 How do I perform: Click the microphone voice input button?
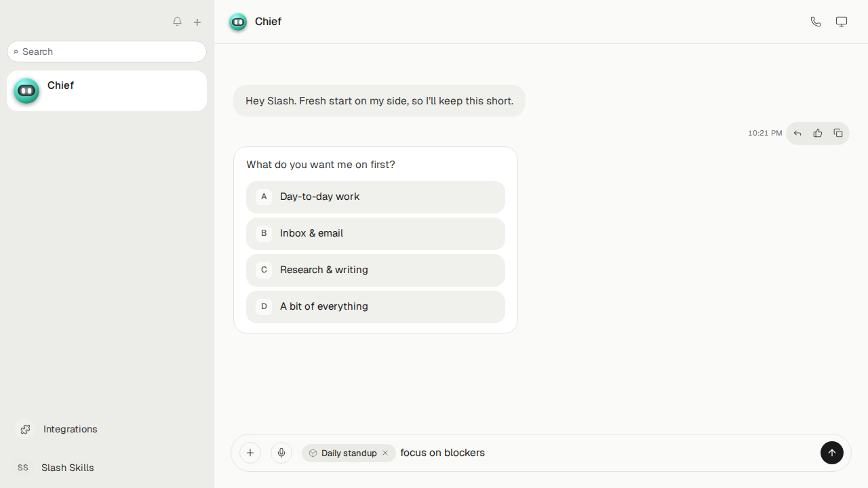pos(281,453)
